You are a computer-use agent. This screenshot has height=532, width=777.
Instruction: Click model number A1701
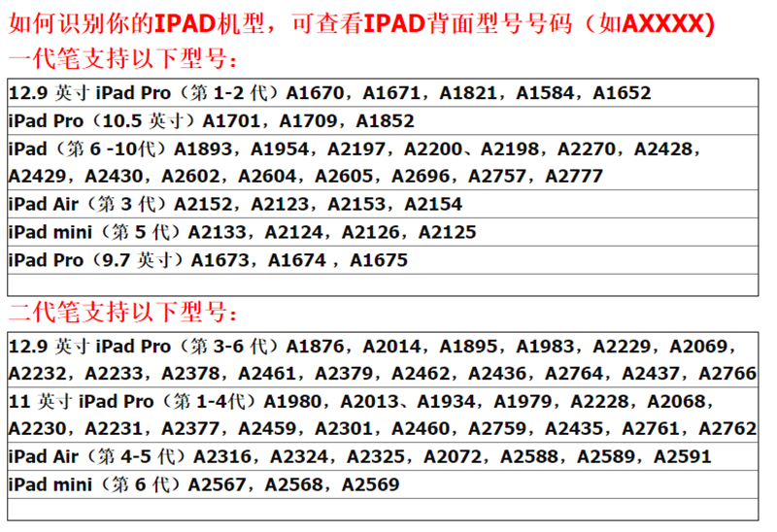[231, 120]
